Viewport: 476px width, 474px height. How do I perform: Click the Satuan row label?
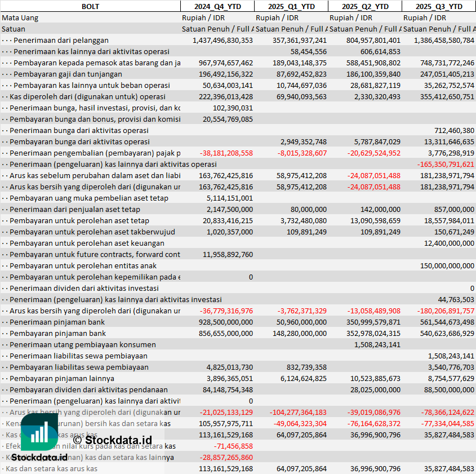(14, 29)
